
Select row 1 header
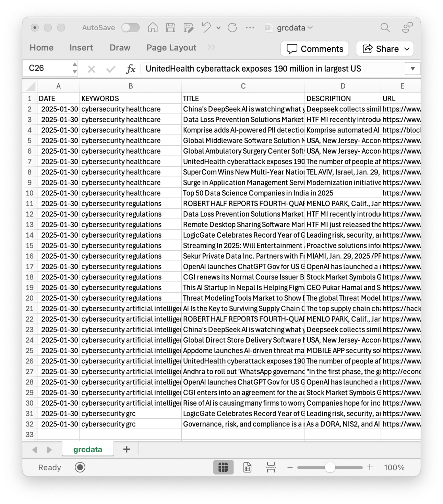30,99
